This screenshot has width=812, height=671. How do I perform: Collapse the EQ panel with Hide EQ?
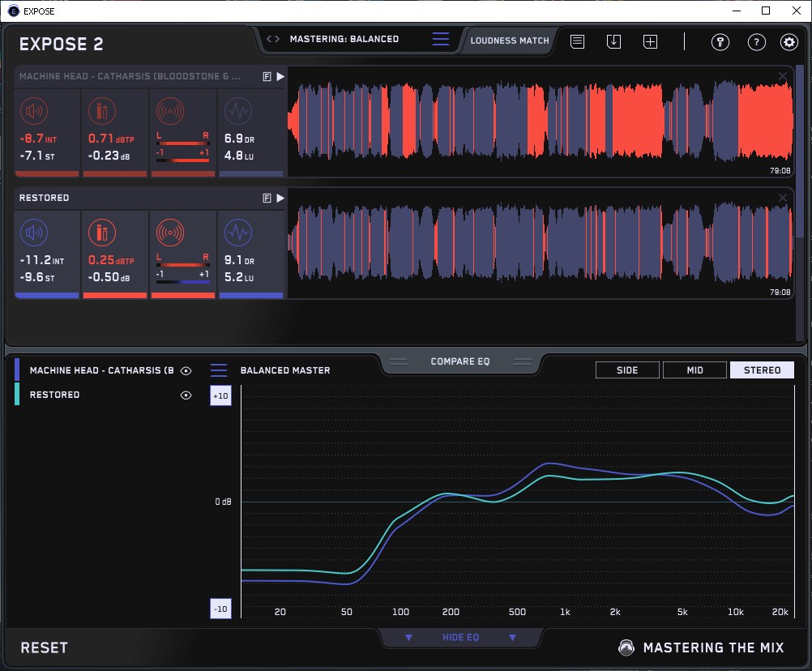click(460, 638)
